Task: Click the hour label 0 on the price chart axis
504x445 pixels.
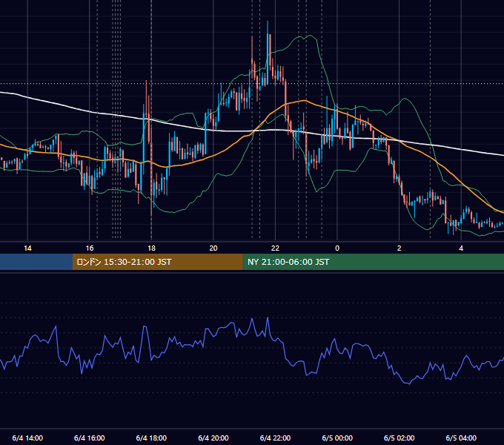Action: click(337, 248)
